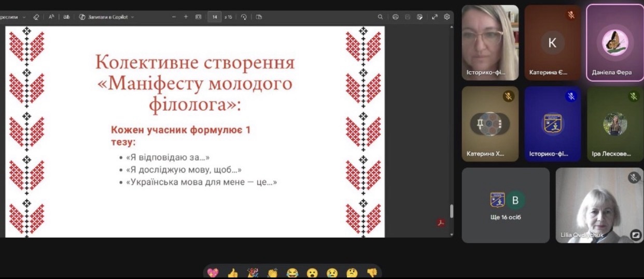Click text Кожен учасник формулює 1 тезу

click(180, 136)
